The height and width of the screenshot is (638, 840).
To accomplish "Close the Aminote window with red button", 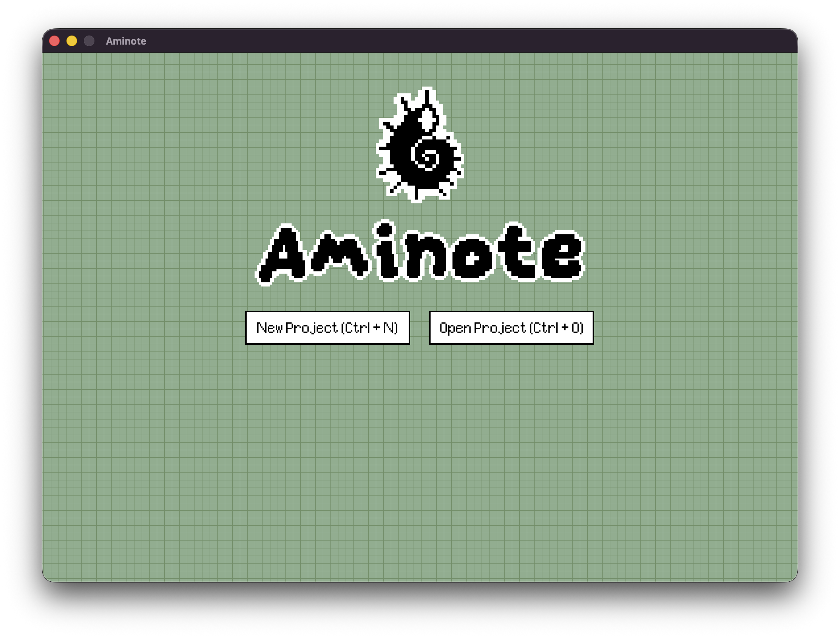I will point(55,41).
